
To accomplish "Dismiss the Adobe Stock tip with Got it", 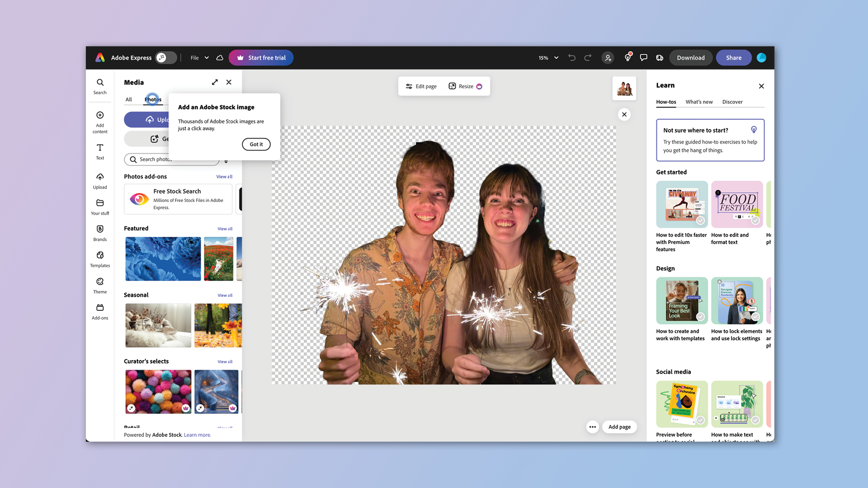I will 256,144.
